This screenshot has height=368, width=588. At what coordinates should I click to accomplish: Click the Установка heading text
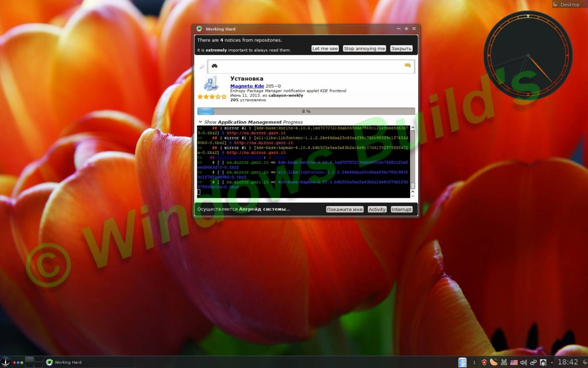[247, 78]
